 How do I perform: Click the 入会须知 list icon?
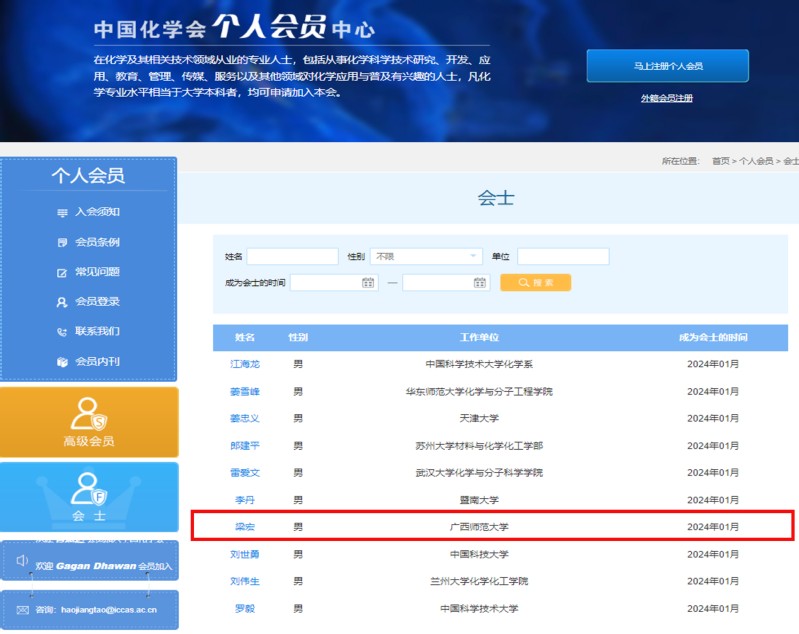click(62, 213)
